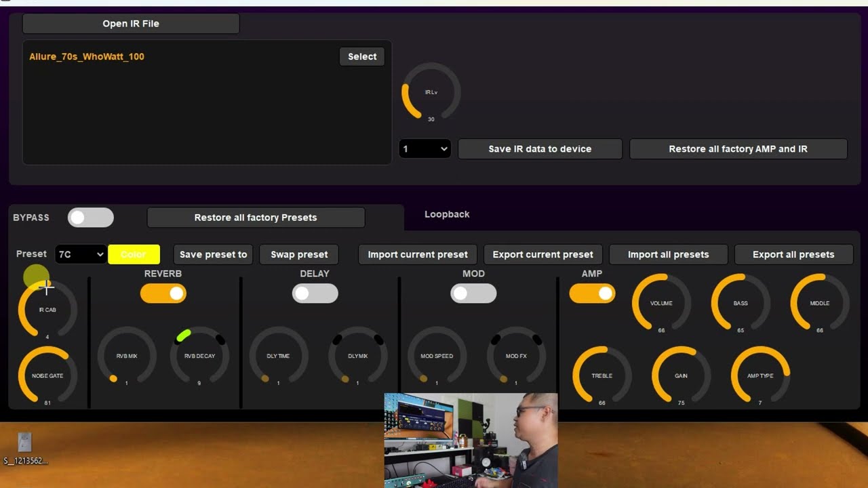Click Save preset to
Image resolution: width=868 pixels, height=488 pixels.
click(x=213, y=254)
